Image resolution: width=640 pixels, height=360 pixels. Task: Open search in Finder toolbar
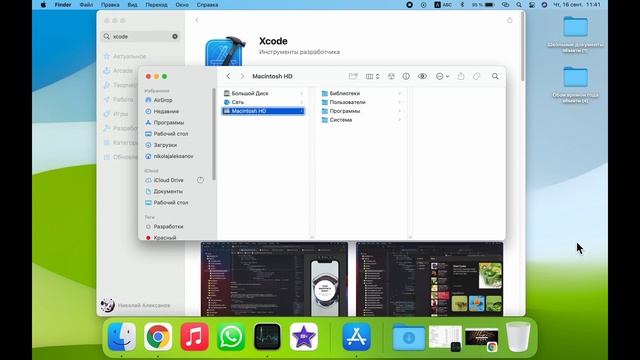point(495,76)
